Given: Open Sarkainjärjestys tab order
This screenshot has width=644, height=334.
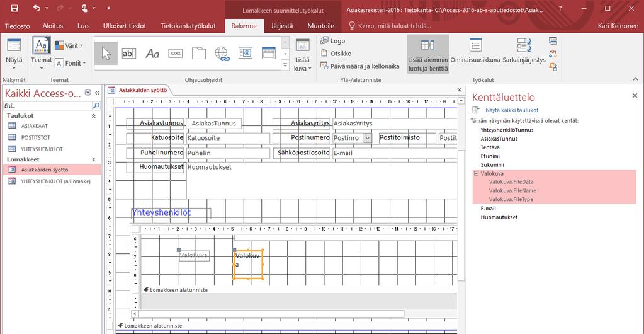Looking at the screenshot, I should [524, 51].
